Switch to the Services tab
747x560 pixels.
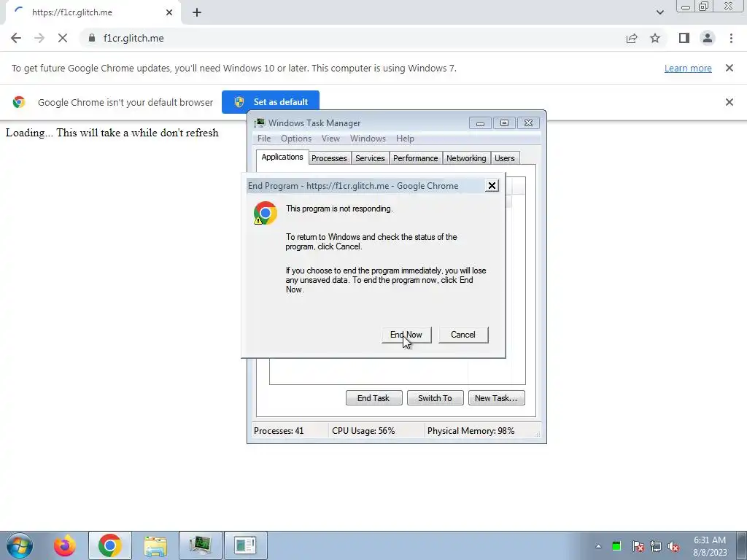[x=370, y=158]
